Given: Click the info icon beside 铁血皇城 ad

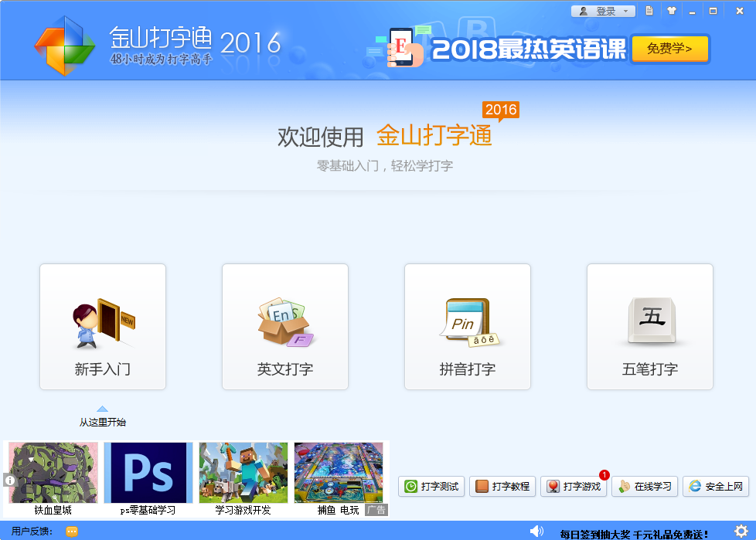Looking at the screenshot, I should coord(10,481).
